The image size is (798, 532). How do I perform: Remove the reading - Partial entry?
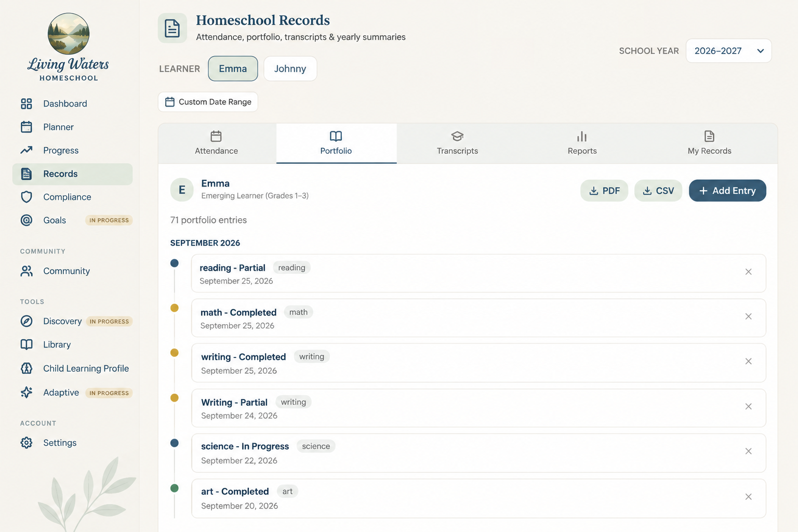click(x=749, y=272)
